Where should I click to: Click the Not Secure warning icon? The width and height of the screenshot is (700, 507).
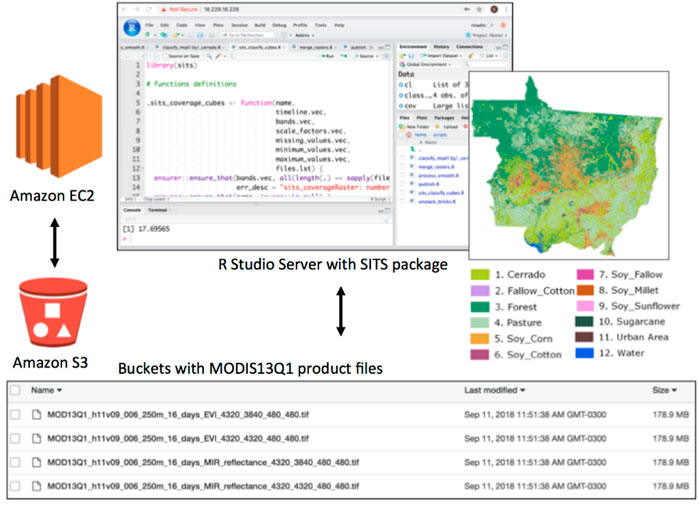[x=164, y=9]
